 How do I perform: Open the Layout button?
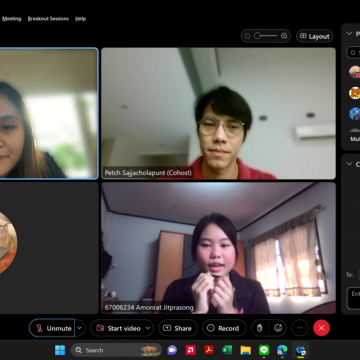click(x=315, y=36)
